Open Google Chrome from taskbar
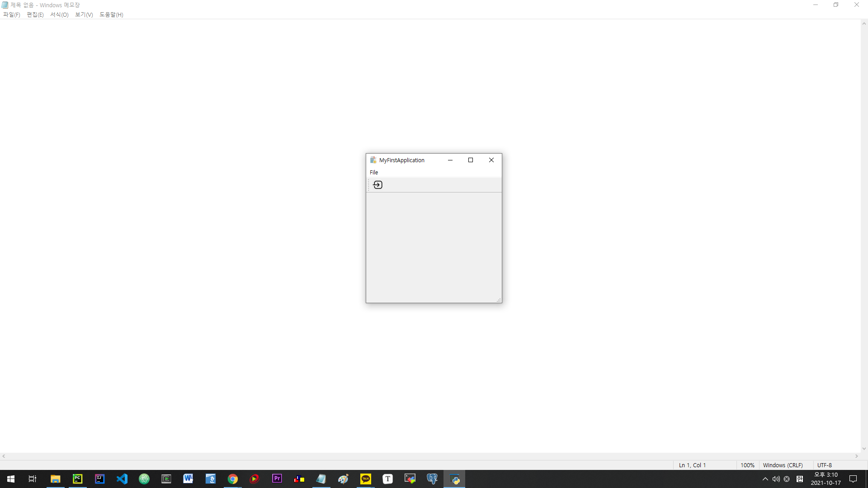Viewport: 868px width, 488px height. point(233,479)
